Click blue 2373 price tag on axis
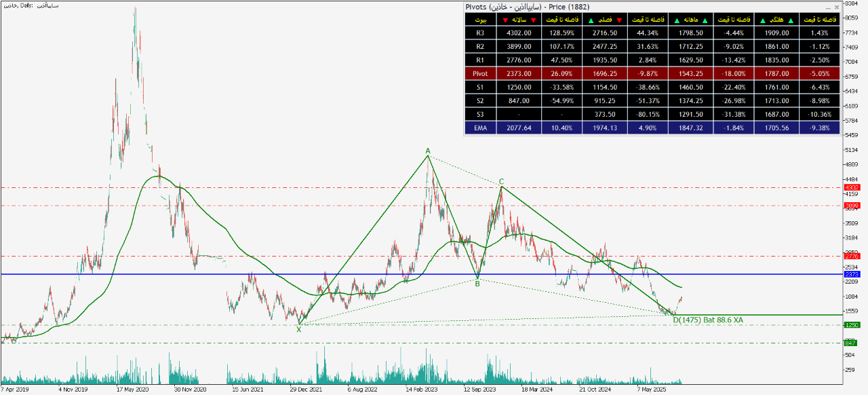This screenshot has height=395, width=868. click(x=852, y=274)
